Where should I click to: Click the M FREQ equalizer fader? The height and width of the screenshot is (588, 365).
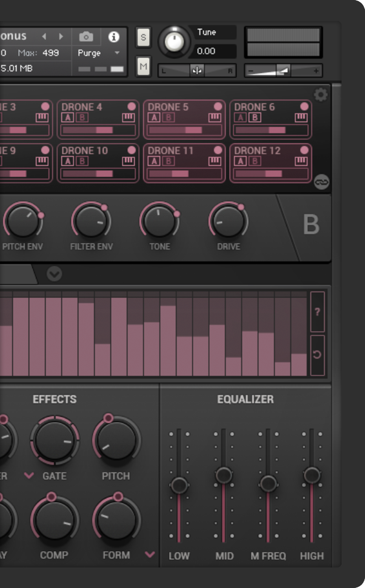tap(268, 483)
